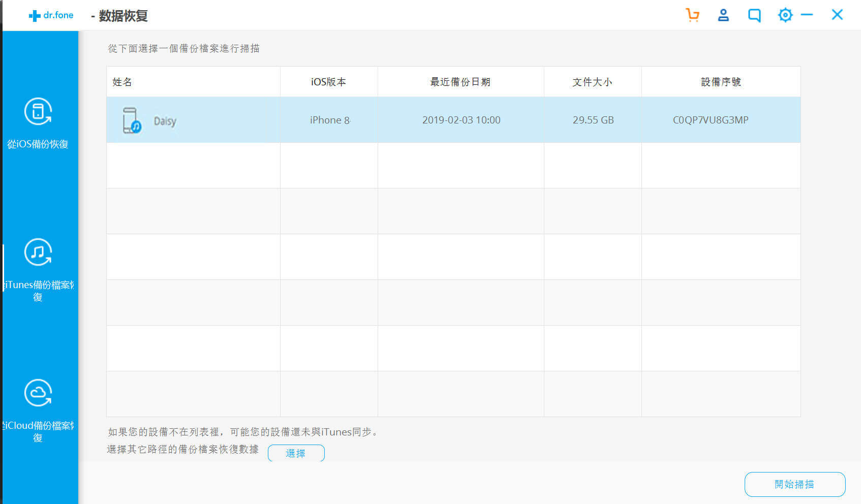Screen dimensions: 861x504
Task: Switch to iCloud備份檔案 recovery tab
Action: (x=39, y=431)
